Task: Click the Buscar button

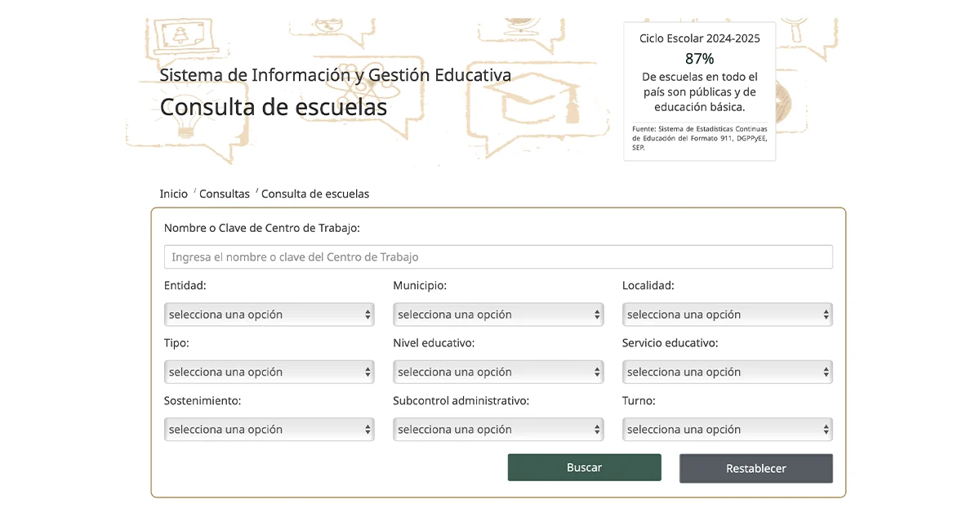Action: tap(585, 467)
